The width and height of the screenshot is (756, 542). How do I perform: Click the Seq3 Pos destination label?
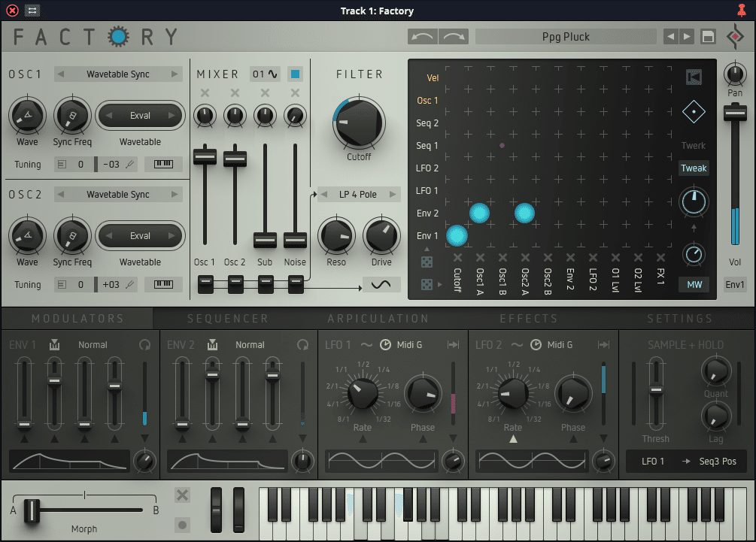718,461
